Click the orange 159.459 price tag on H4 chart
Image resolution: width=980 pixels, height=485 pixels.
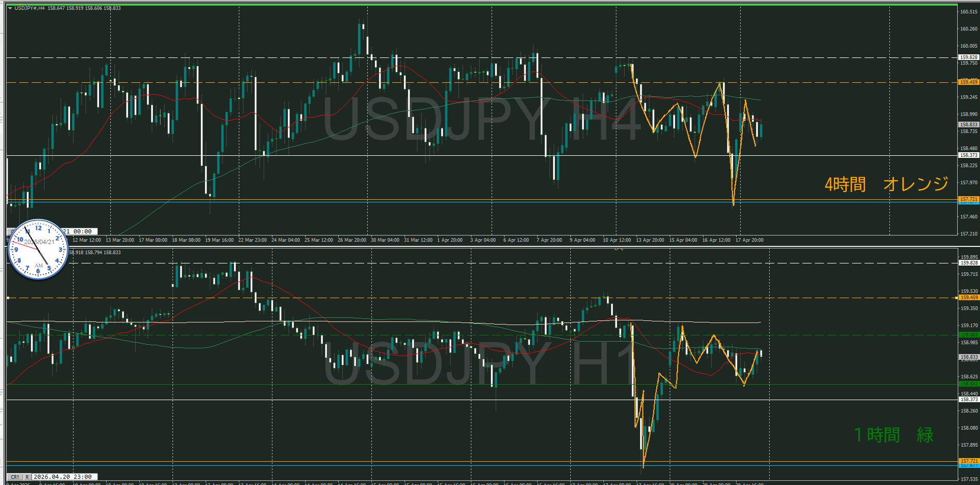[x=968, y=82]
